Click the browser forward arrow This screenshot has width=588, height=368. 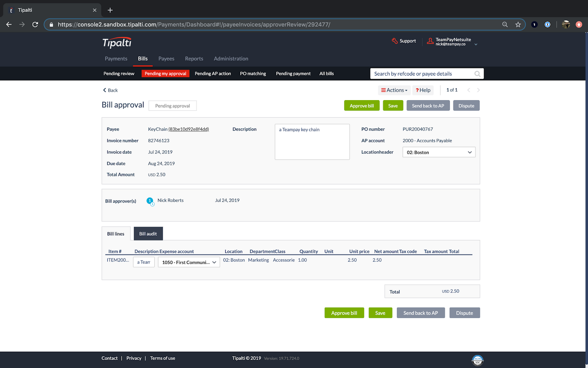pyautogui.click(x=22, y=24)
